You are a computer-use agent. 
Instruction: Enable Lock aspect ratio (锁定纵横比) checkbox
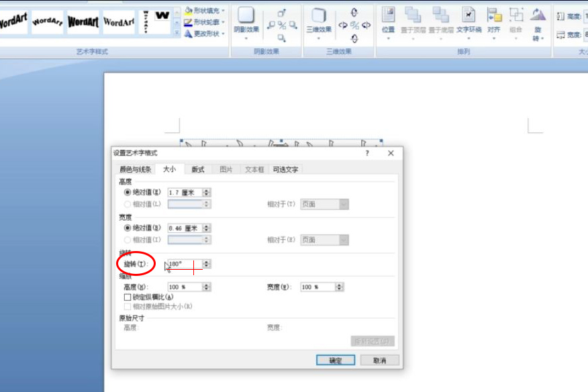coord(128,297)
